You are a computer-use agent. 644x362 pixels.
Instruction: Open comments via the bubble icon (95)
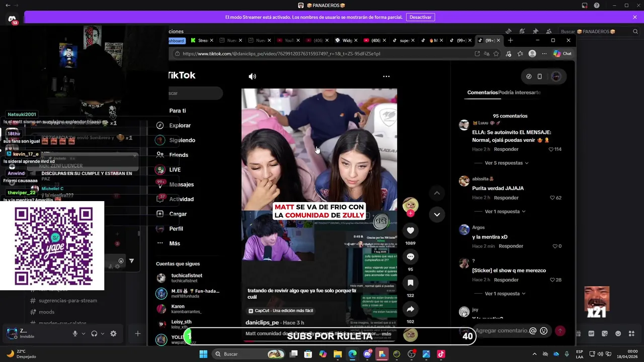click(x=411, y=256)
